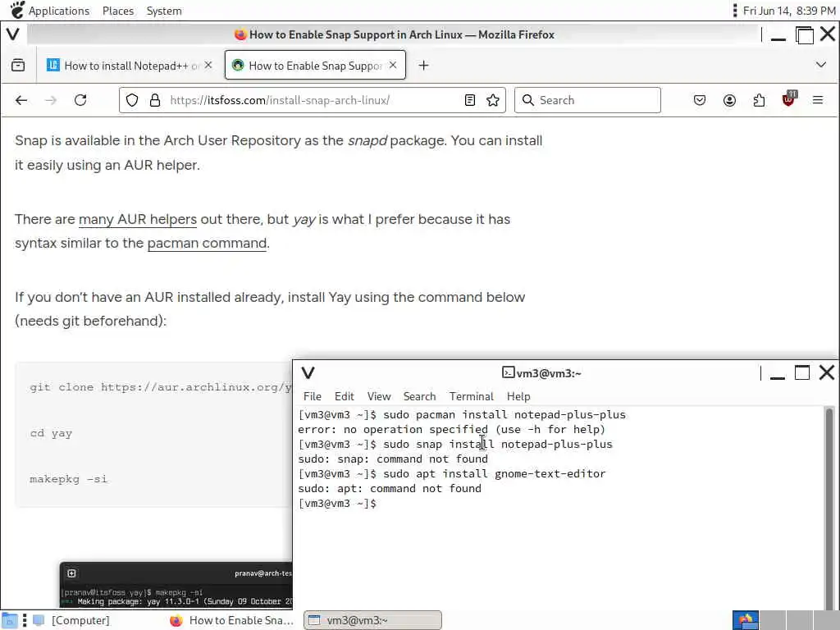The height and width of the screenshot is (630, 840).
Task: Open terminal window menu 'V' icon
Action: tap(308, 373)
